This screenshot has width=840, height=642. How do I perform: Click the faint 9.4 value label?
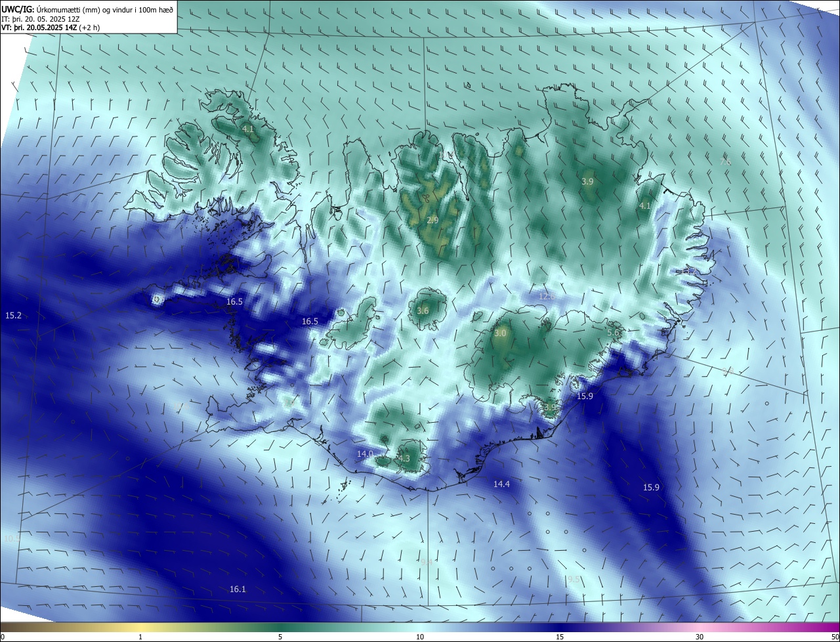[x=427, y=562]
